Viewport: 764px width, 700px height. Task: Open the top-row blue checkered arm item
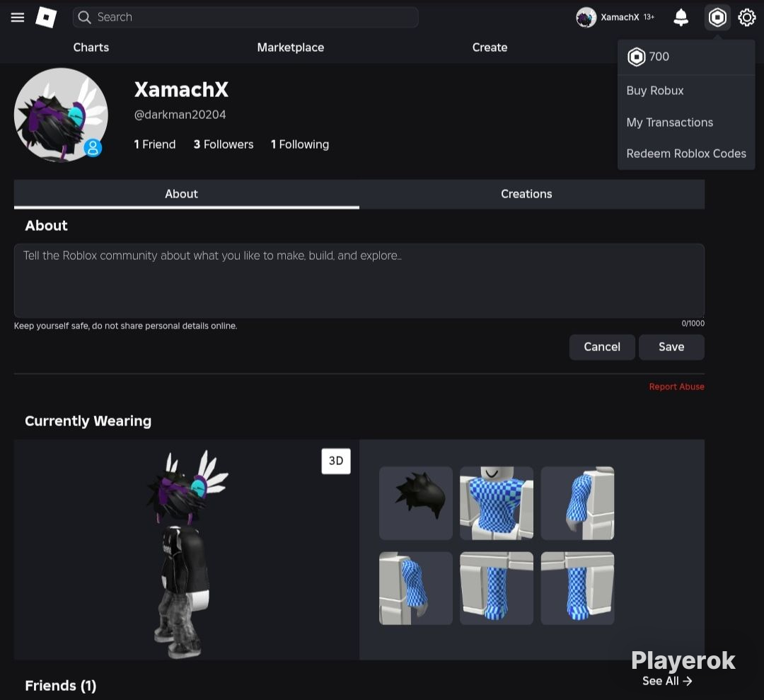577,503
